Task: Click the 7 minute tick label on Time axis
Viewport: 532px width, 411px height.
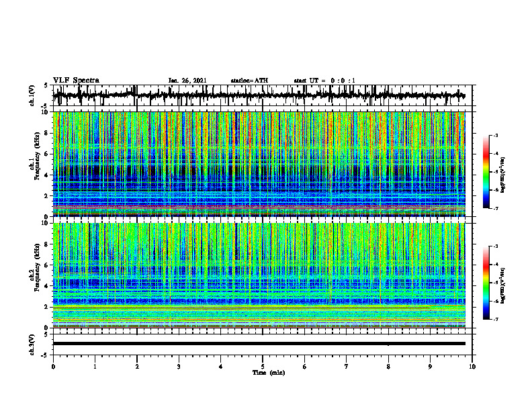Action: click(x=347, y=367)
